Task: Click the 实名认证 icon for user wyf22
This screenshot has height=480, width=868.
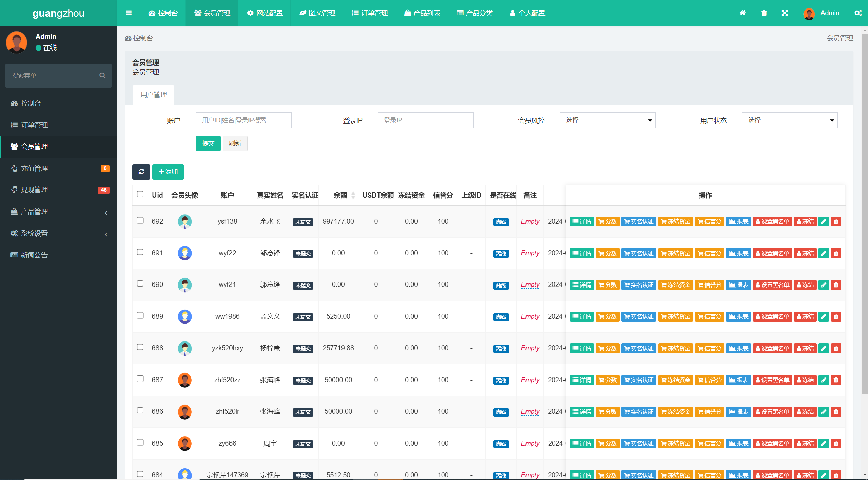Action: [638, 253]
